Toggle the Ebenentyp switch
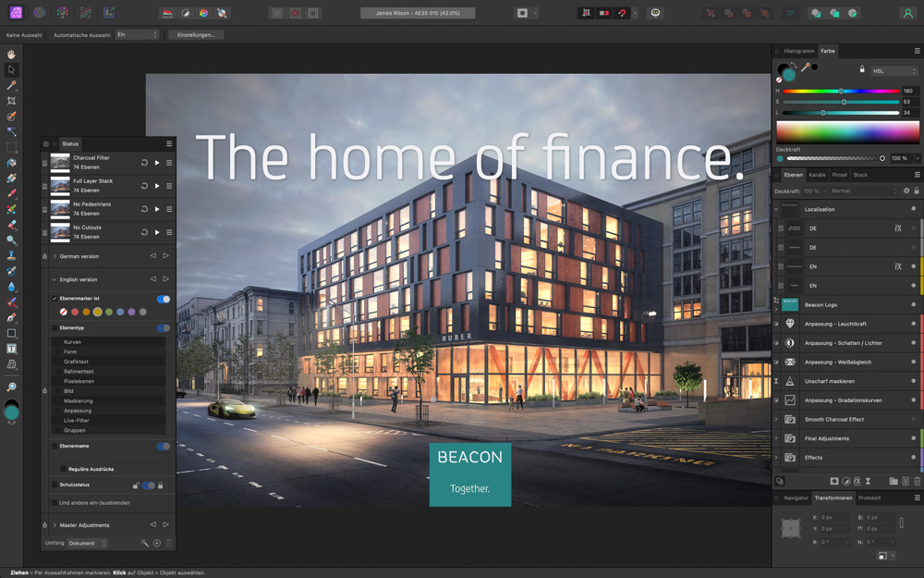 coord(164,328)
